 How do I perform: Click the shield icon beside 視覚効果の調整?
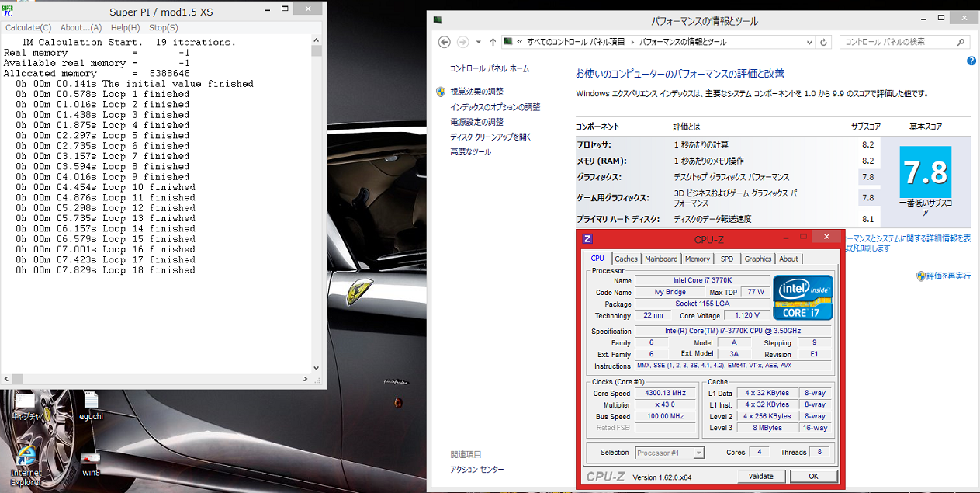pos(441,92)
